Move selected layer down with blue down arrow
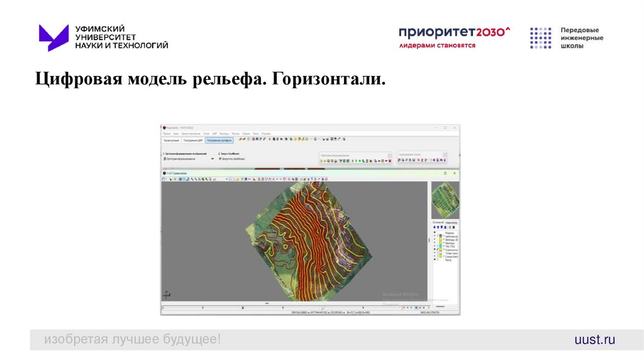The image size is (644, 361). click(x=434, y=227)
